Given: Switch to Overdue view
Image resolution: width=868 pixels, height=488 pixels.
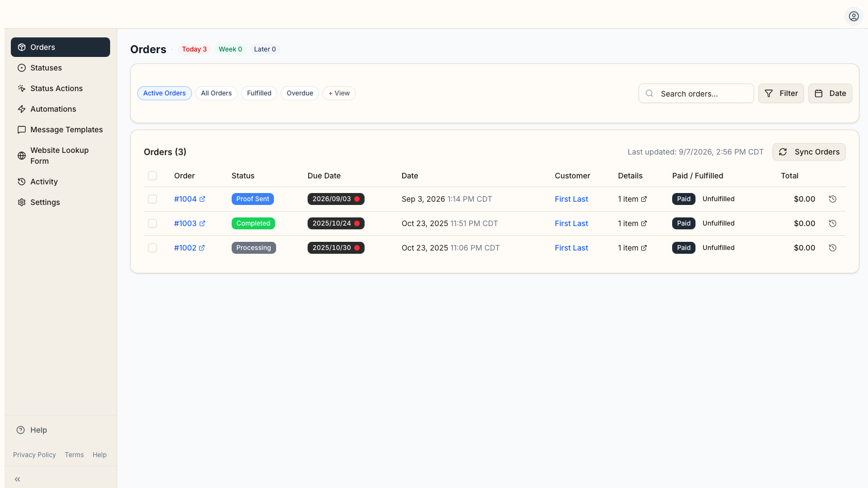Looking at the screenshot, I should (x=300, y=93).
